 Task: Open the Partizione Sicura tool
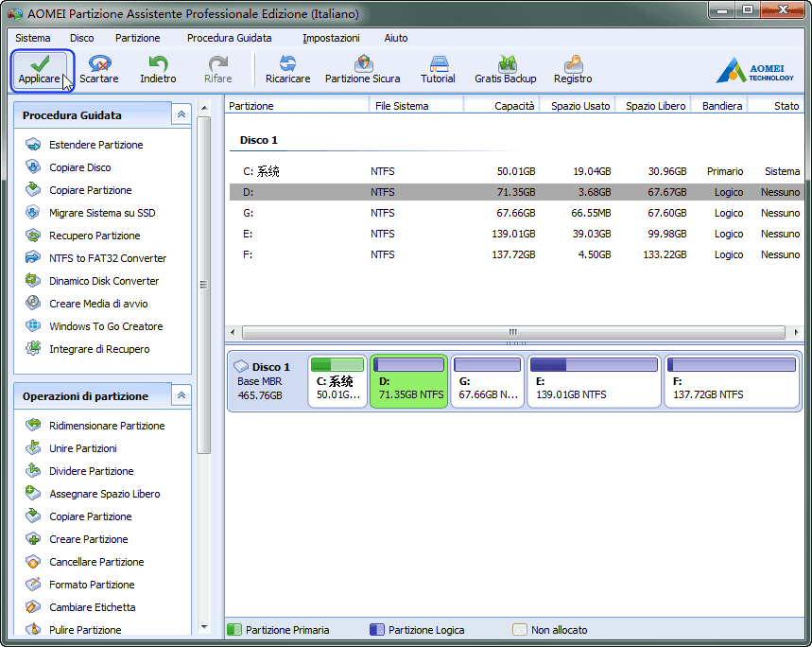point(362,70)
